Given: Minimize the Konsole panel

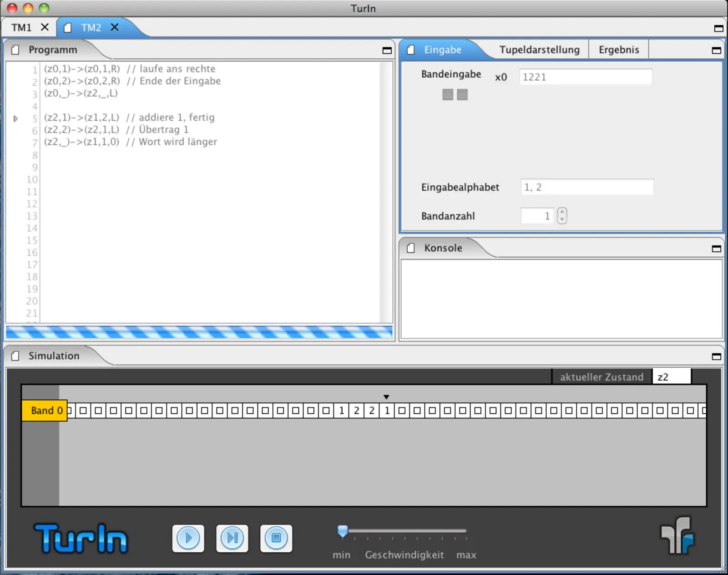Looking at the screenshot, I should coord(716,249).
